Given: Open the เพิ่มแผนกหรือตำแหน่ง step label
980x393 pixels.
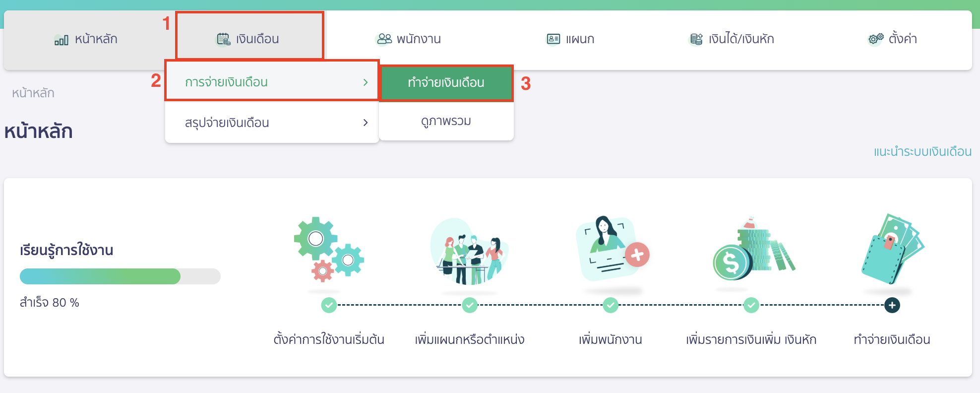Looking at the screenshot, I should 470,339.
